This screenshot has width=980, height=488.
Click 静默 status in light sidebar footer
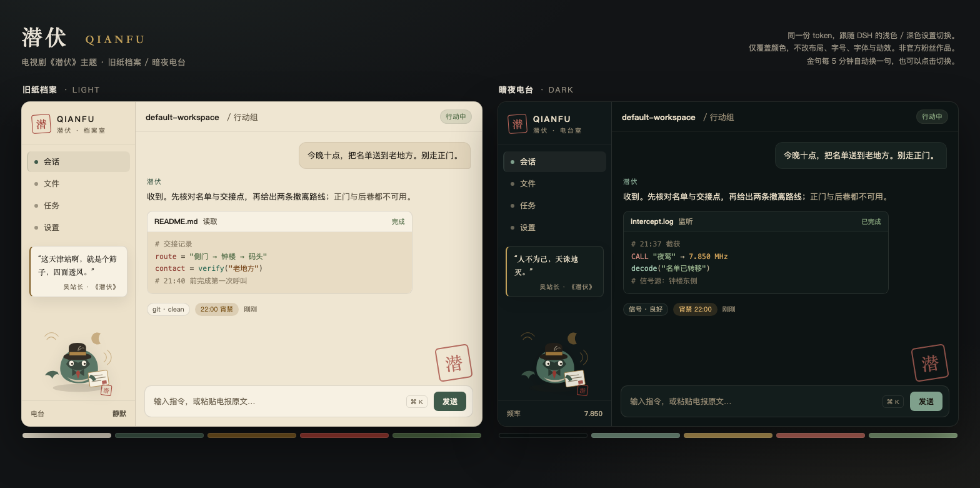pos(119,414)
